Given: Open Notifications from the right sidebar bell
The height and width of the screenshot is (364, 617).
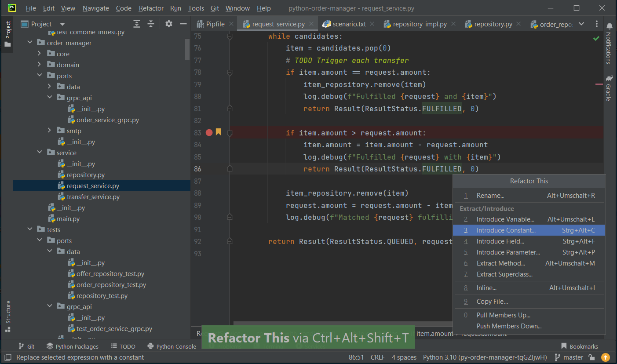Looking at the screenshot, I should [x=609, y=26].
